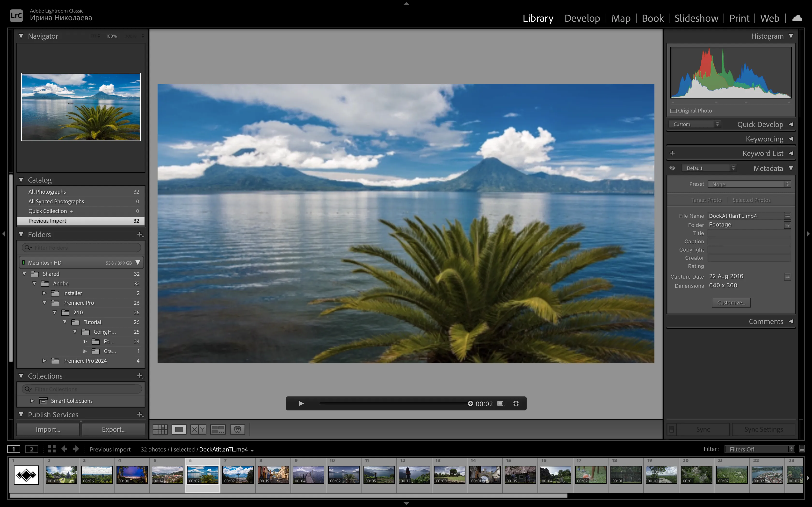812x507 pixels.
Task: Switch to Grid view in the toolbar
Action: click(160, 429)
